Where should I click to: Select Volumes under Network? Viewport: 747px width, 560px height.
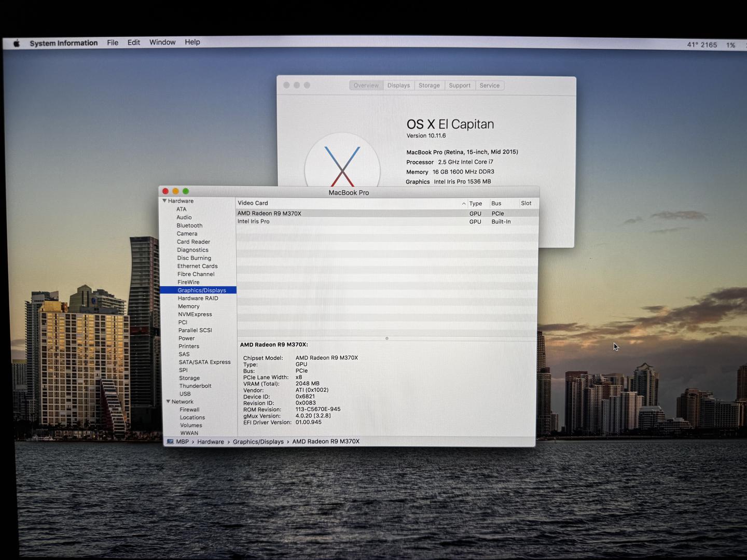[x=191, y=425]
